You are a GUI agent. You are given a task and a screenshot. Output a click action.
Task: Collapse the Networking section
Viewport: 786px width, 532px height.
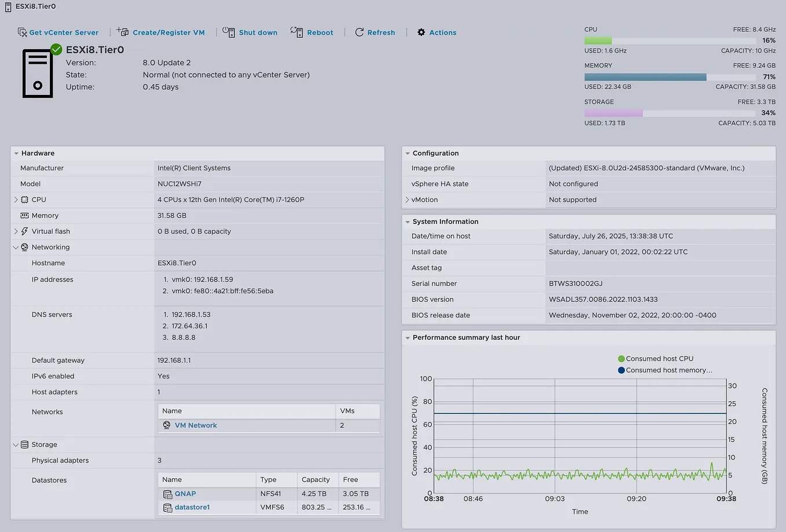click(16, 247)
